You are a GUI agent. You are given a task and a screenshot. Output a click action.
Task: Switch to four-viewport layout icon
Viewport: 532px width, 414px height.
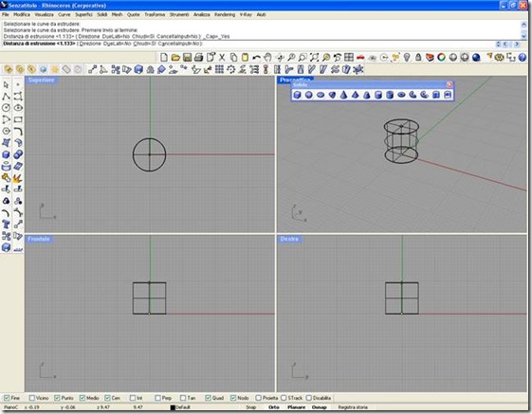pyautogui.click(x=349, y=57)
